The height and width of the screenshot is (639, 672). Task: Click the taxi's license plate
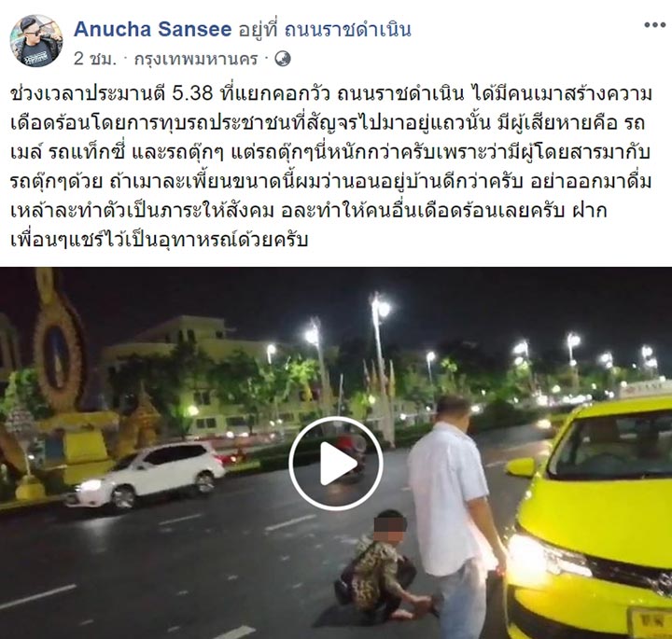coord(651,622)
